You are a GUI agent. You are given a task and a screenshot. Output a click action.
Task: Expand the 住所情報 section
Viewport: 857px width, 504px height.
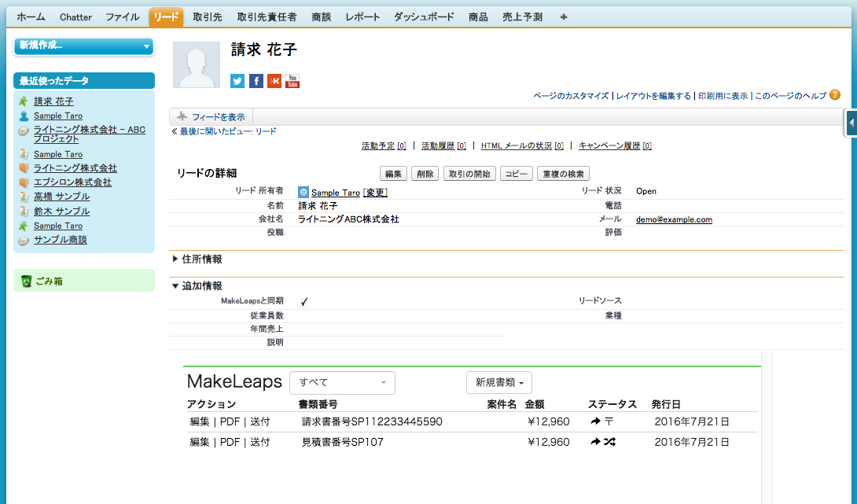[x=175, y=259]
